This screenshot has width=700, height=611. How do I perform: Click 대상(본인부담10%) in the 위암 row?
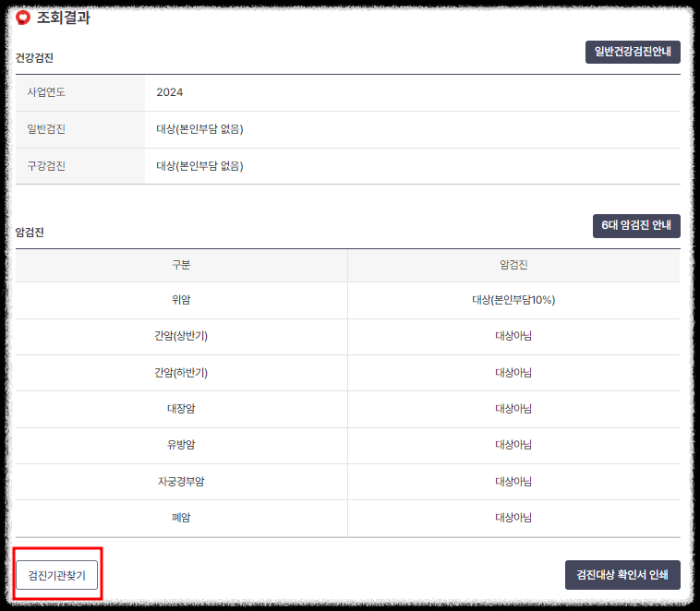point(513,300)
